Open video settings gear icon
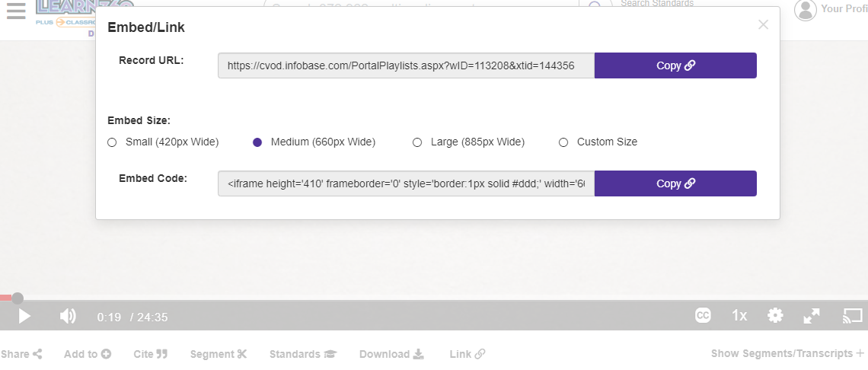The height and width of the screenshot is (370, 868). 775,316
